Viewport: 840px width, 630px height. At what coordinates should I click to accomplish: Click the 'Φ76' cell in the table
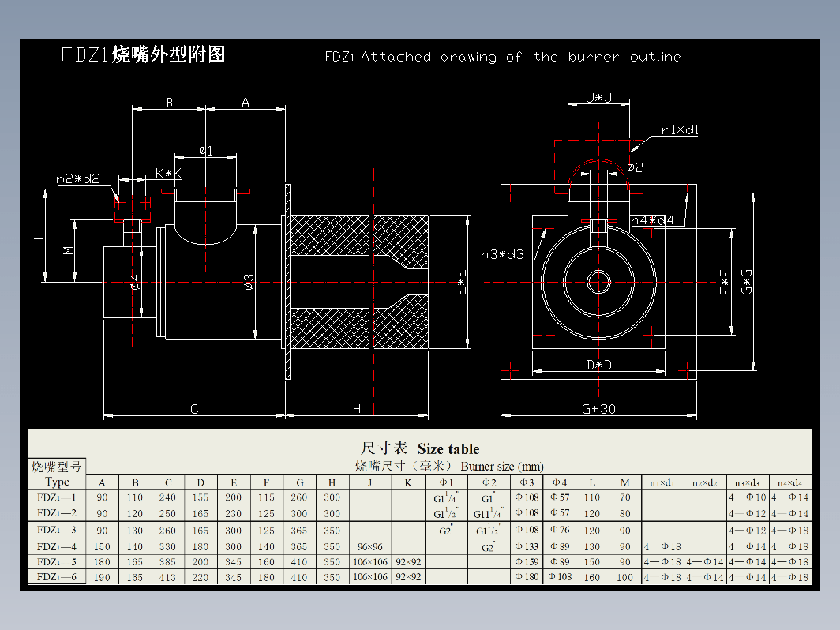tap(561, 529)
